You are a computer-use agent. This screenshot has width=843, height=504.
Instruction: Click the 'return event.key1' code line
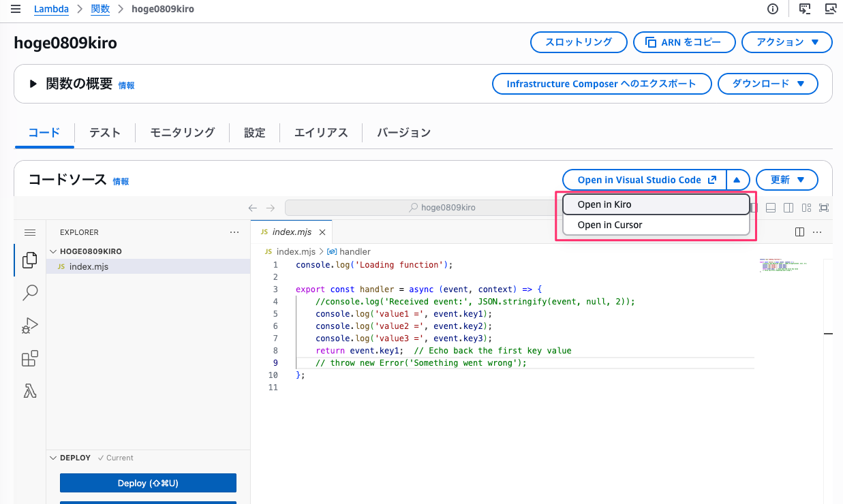click(443, 351)
